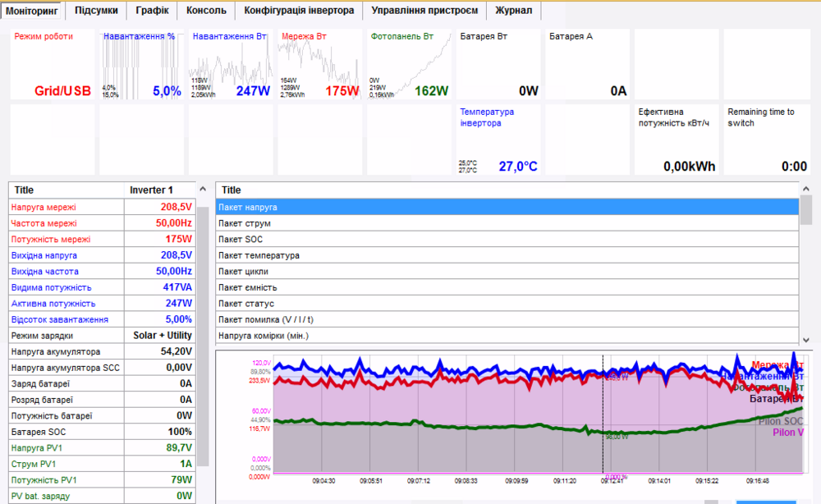This screenshot has width=821, height=504.
Task: Click the Фотопанель Вт tile
Action: (x=409, y=65)
